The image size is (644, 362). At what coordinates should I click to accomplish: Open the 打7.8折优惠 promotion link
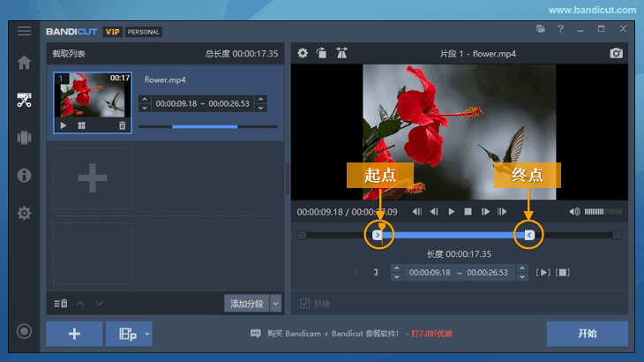(431, 334)
